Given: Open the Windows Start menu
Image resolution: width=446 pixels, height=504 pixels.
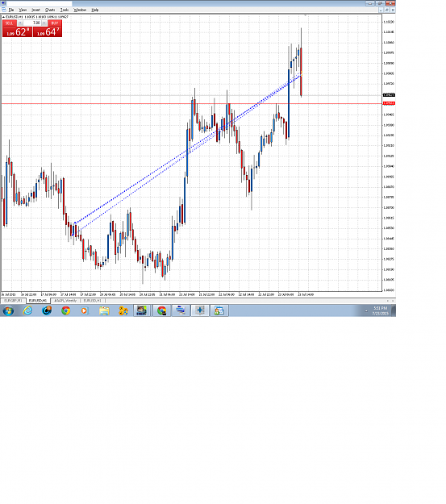Looking at the screenshot, I should click(8, 310).
